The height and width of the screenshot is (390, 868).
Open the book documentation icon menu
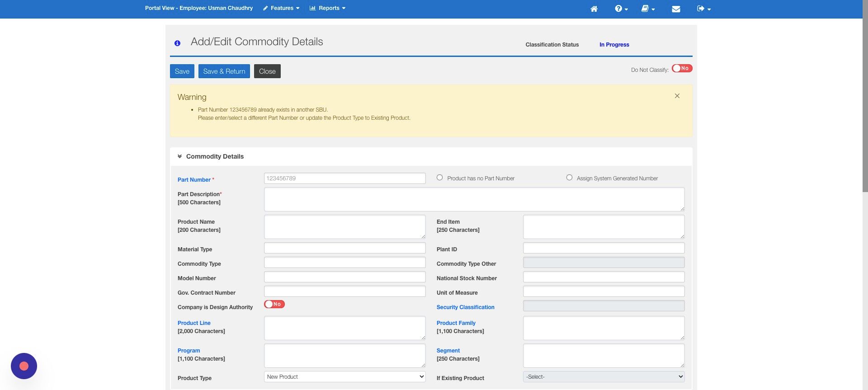648,9
